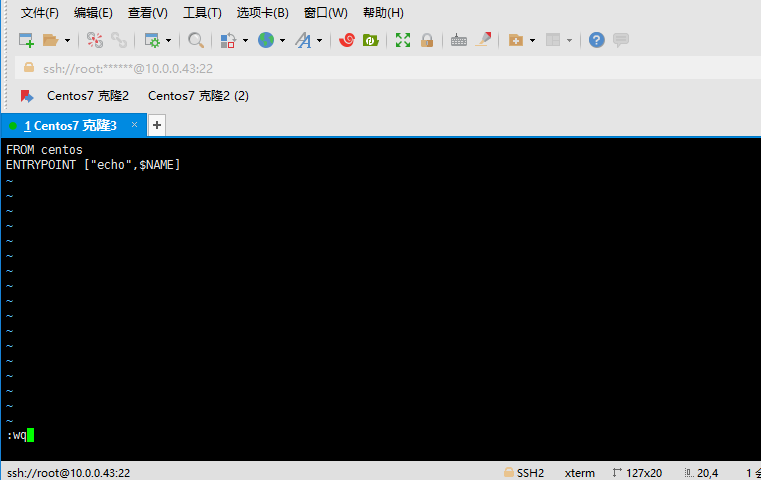Click the SSH2 status bar lock icon

point(509,472)
